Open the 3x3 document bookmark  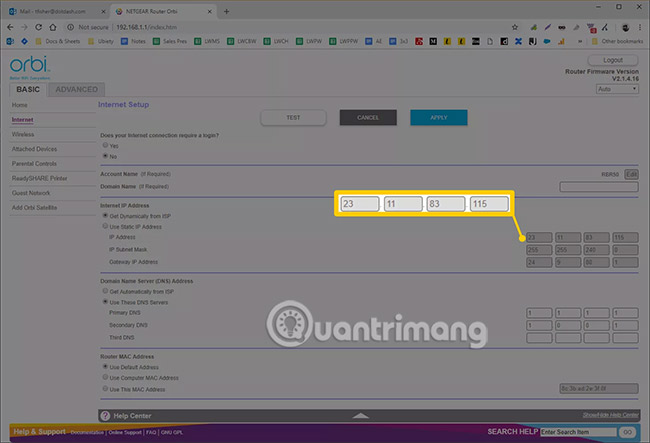(398, 41)
